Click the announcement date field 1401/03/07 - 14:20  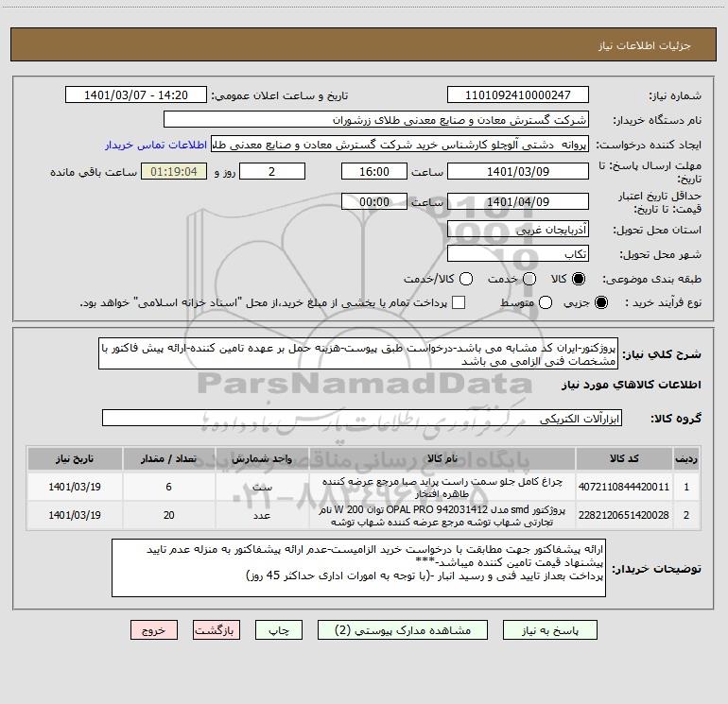click(x=136, y=95)
